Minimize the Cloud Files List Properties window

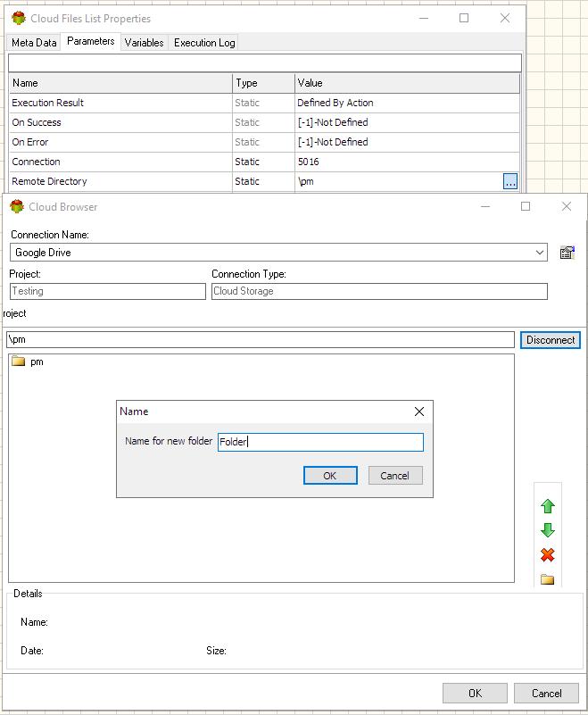tap(424, 18)
